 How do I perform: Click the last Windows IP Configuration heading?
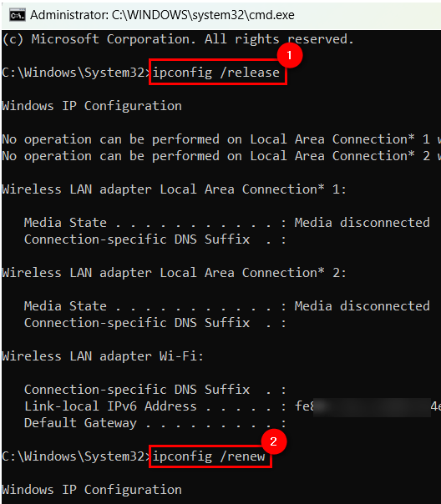92,490
